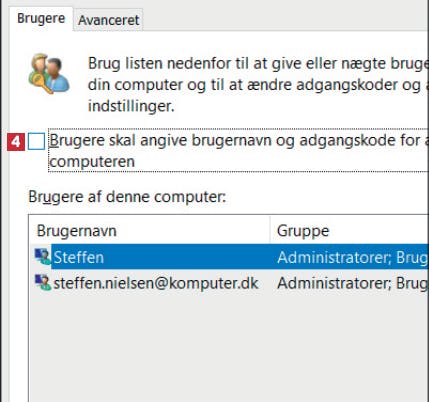
Task: Select the Steffen user name
Action: [79, 257]
